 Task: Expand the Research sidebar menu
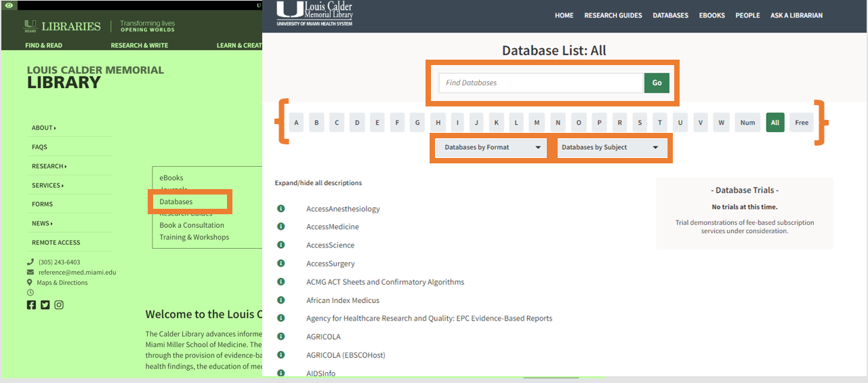(49, 166)
